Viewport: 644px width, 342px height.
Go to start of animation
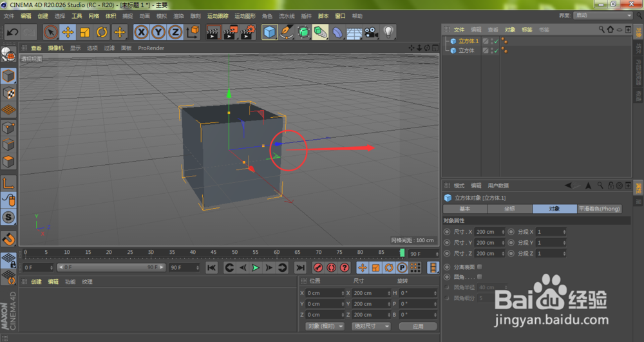click(211, 268)
